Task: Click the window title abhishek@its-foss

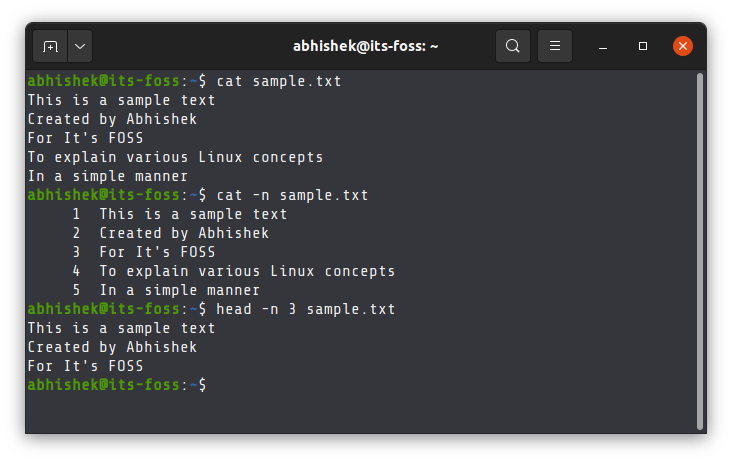Action: click(x=366, y=46)
